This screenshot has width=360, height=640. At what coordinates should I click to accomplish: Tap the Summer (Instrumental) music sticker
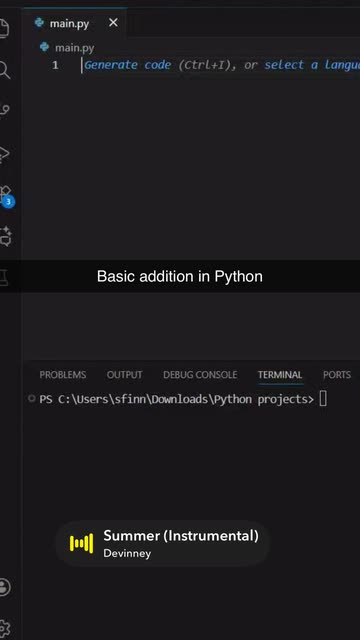click(163, 543)
